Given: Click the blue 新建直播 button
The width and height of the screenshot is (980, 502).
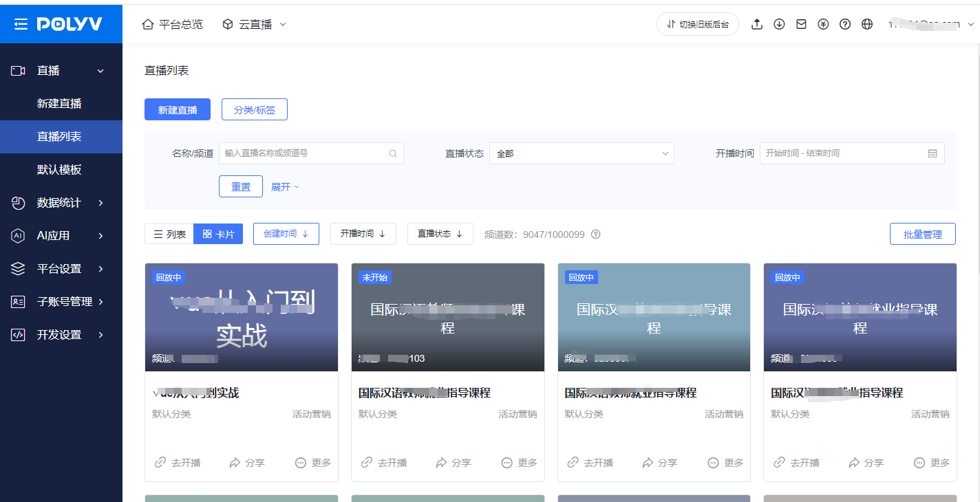Looking at the screenshot, I should tap(178, 110).
